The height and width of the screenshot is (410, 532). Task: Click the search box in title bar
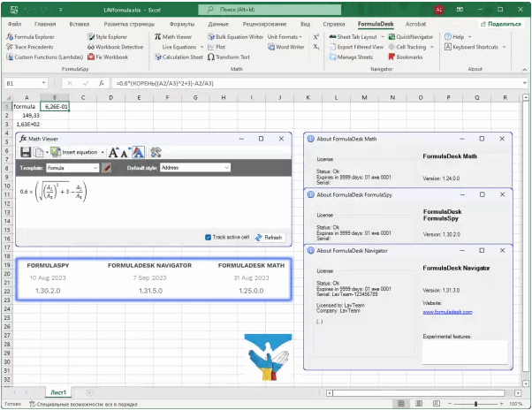tap(270, 10)
